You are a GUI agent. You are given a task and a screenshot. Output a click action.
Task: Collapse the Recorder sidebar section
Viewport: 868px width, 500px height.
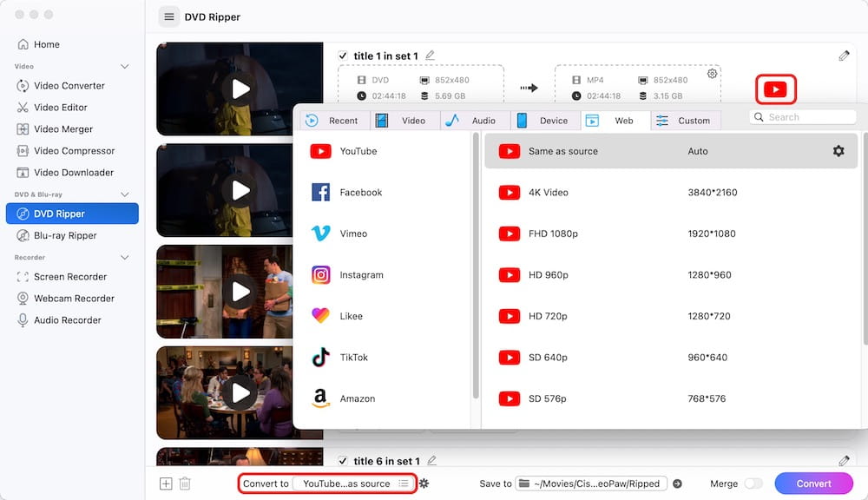pos(125,258)
